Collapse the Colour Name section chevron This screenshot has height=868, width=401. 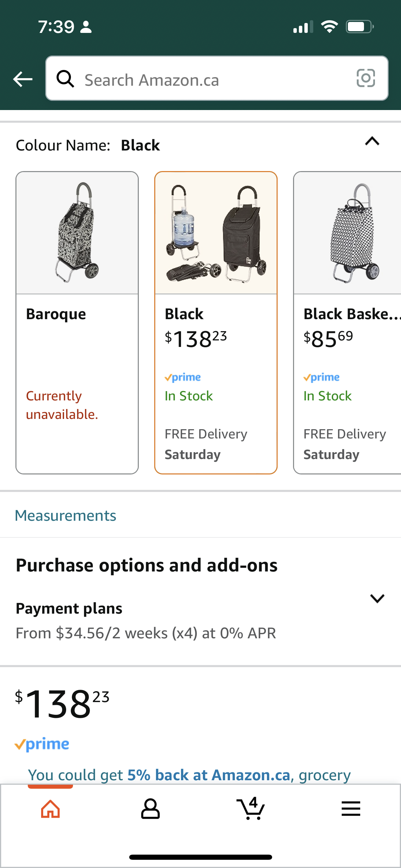[372, 141]
